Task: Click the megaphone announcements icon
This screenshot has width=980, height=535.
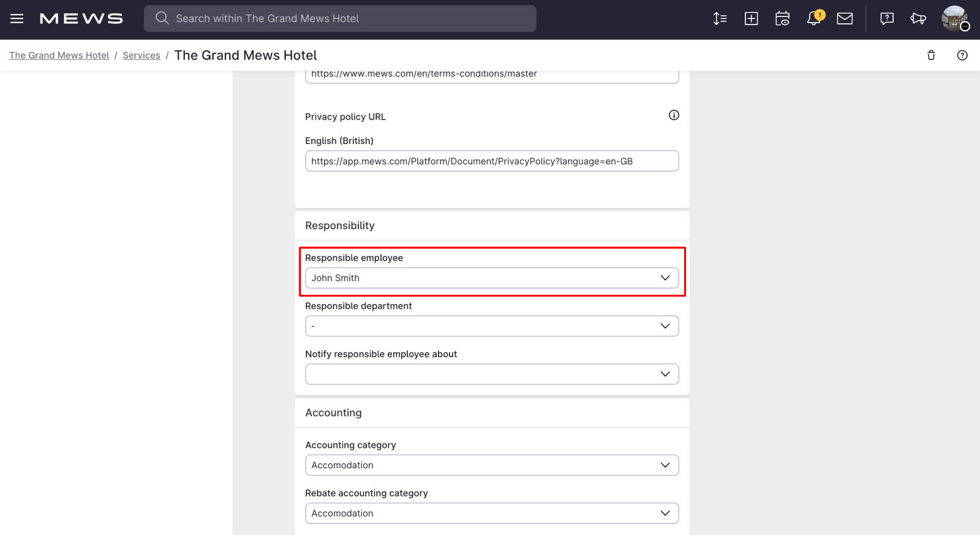Action: 918,18
